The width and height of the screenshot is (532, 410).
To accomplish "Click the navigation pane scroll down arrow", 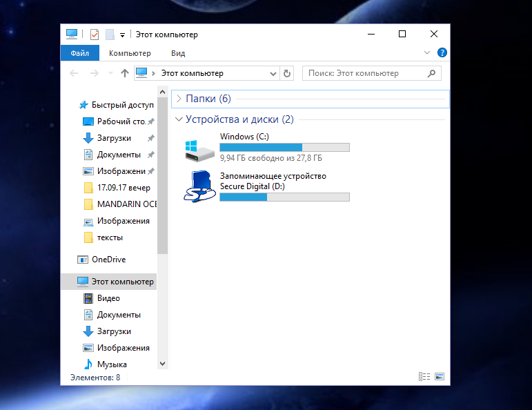I will point(163,364).
